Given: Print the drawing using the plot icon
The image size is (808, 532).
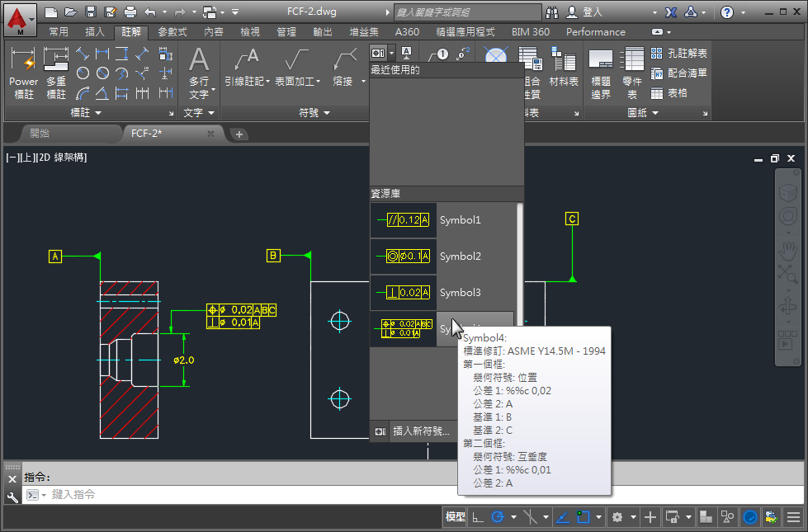Looking at the screenshot, I should (130, 12).
